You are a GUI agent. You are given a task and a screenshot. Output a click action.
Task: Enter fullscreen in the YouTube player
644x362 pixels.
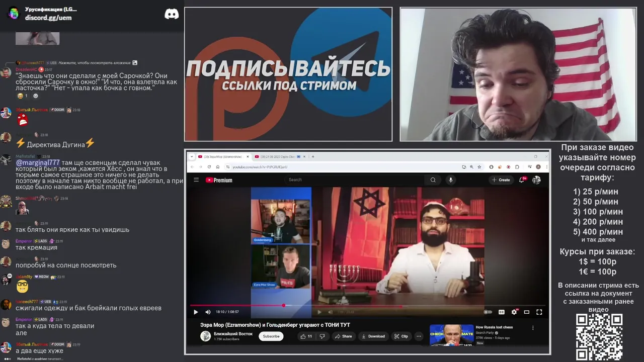point(539,312)
